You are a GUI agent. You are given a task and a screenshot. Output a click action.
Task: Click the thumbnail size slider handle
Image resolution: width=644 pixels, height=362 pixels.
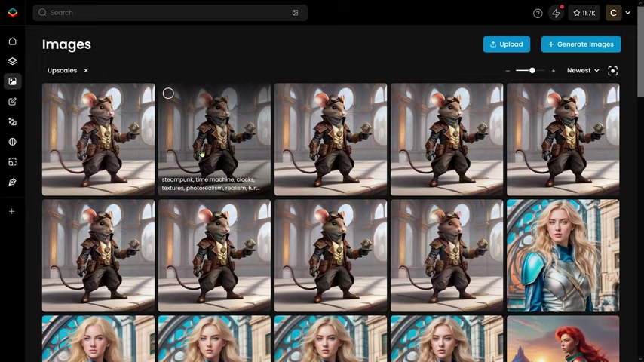[x=532, y=71]
